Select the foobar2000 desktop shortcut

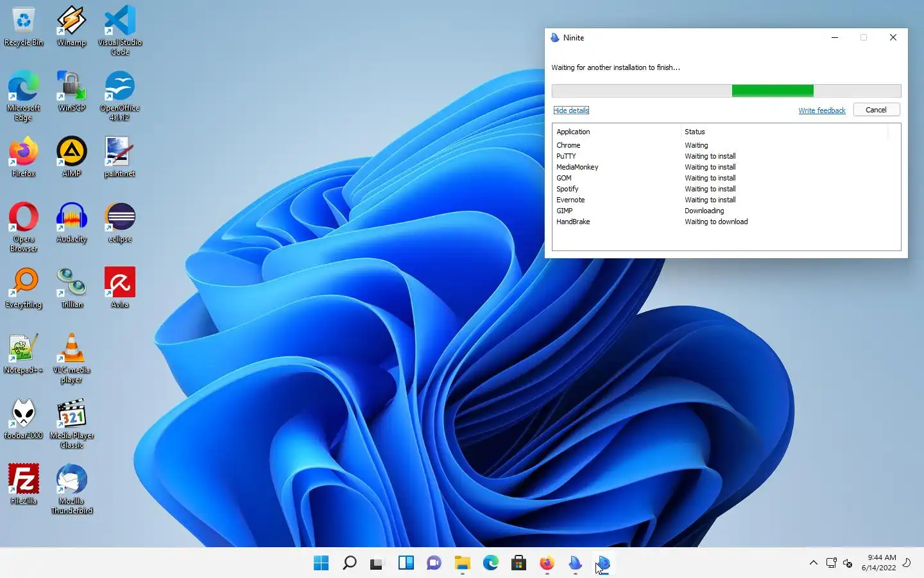24,419
